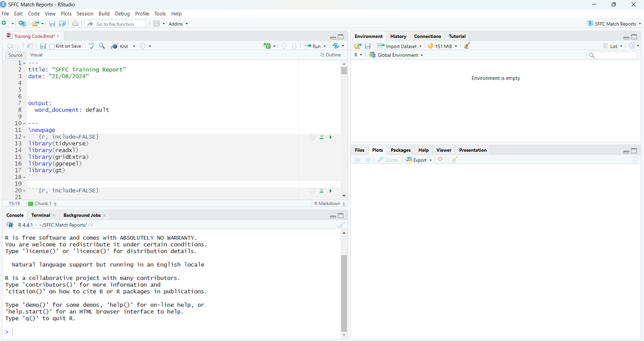Open Import Dataset dropdown
The height and width of the screenshot is (341, 644).
coord(399,46)
